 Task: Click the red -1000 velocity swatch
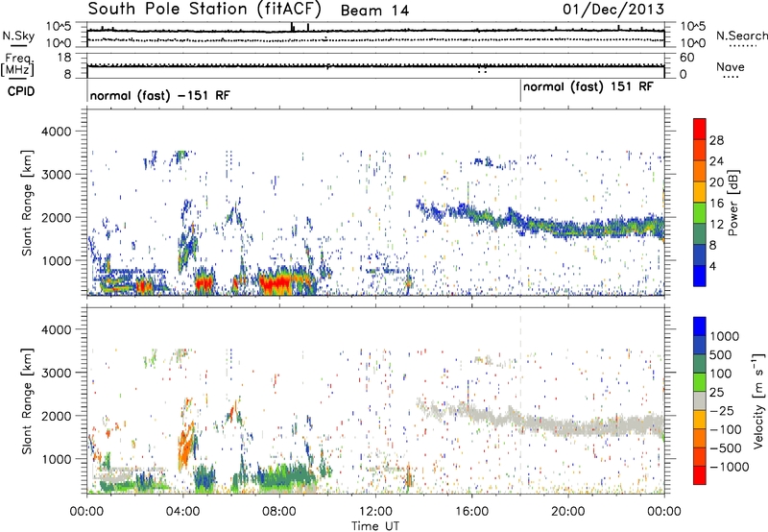(x=700, y=475)
